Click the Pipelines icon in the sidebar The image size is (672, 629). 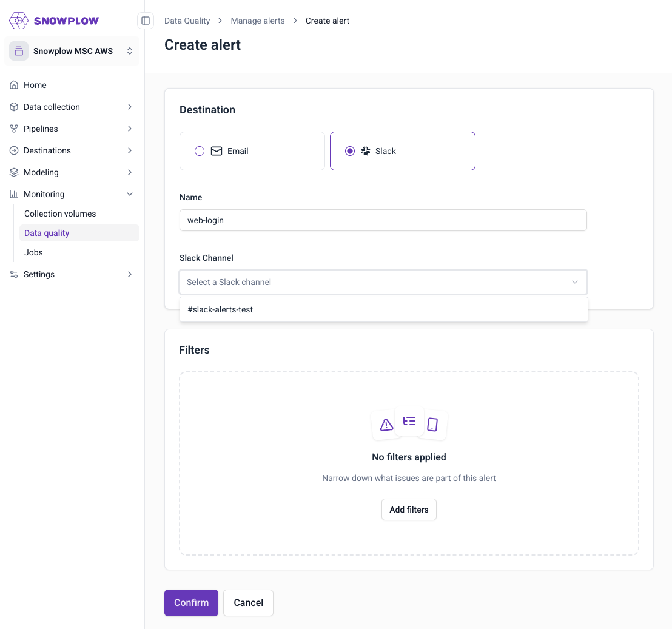(x=13, y=129)
